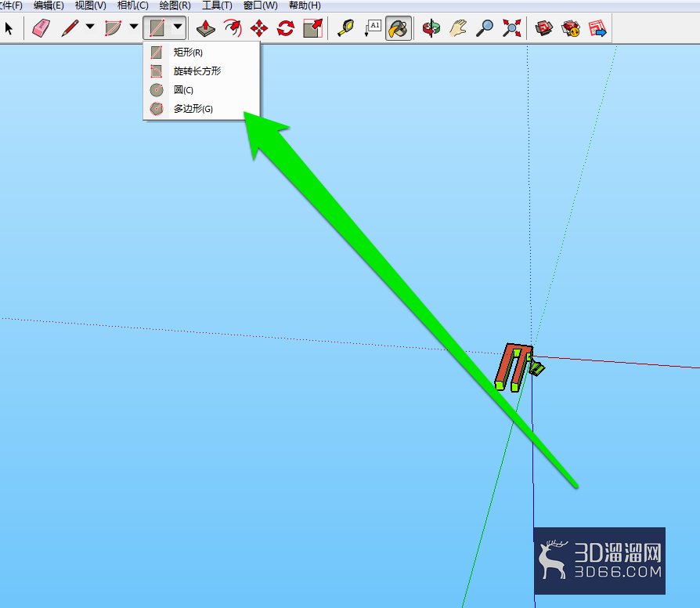The width and height of the screenshot is (700, 608).
Task: Open the 窗口(W) menu
Action: pyautogui.click(x=260, y=5)
